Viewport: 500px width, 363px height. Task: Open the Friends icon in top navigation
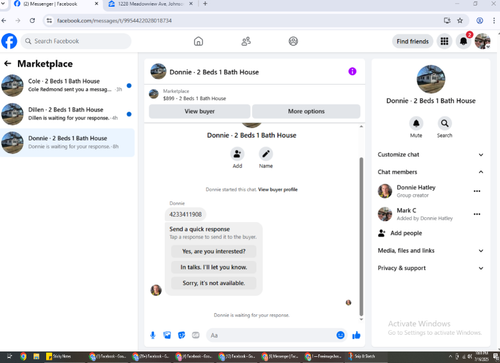[246, 41]
